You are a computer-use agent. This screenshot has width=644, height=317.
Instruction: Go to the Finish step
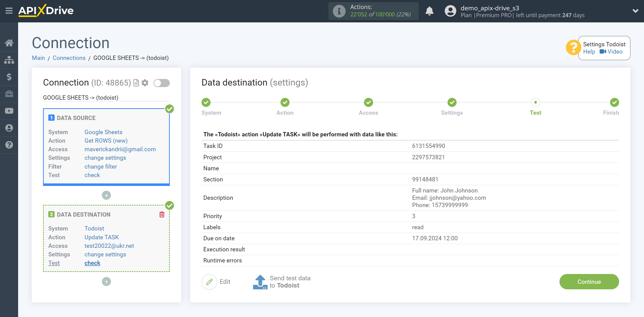[x=615, y=102]
